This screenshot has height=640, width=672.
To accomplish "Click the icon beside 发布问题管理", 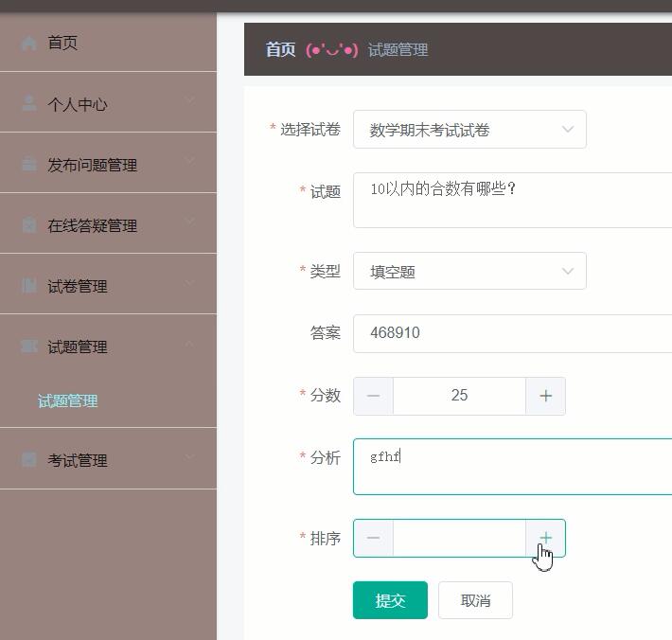I will coord(28,164).
